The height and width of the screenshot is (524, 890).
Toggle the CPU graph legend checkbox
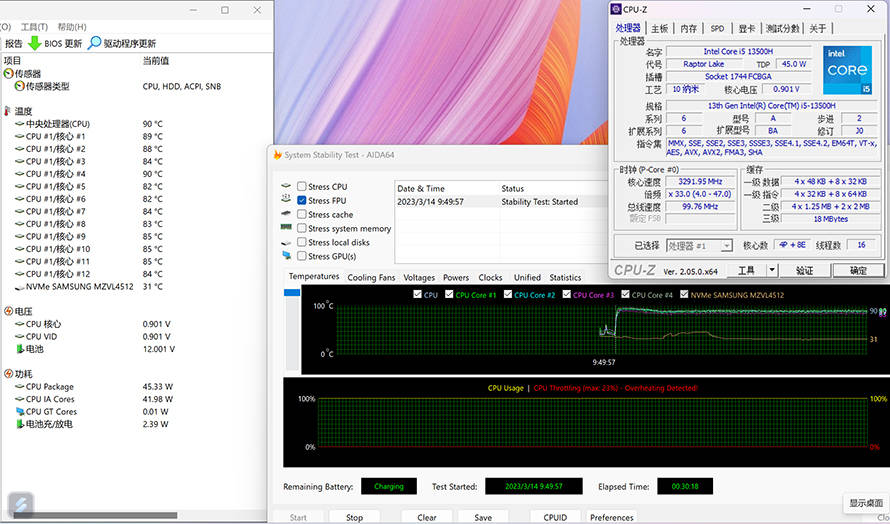coord(418,294)
